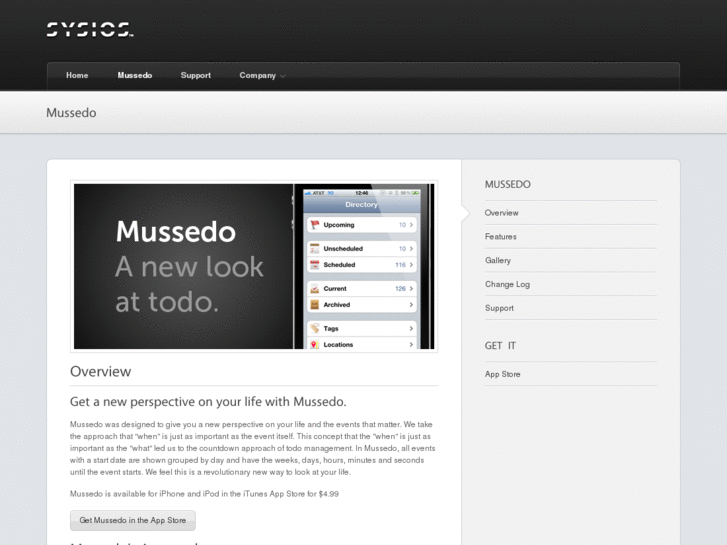Click Upcoming flag icon in phone image
This screenshot has width=727, height=545.
(315, 224)
